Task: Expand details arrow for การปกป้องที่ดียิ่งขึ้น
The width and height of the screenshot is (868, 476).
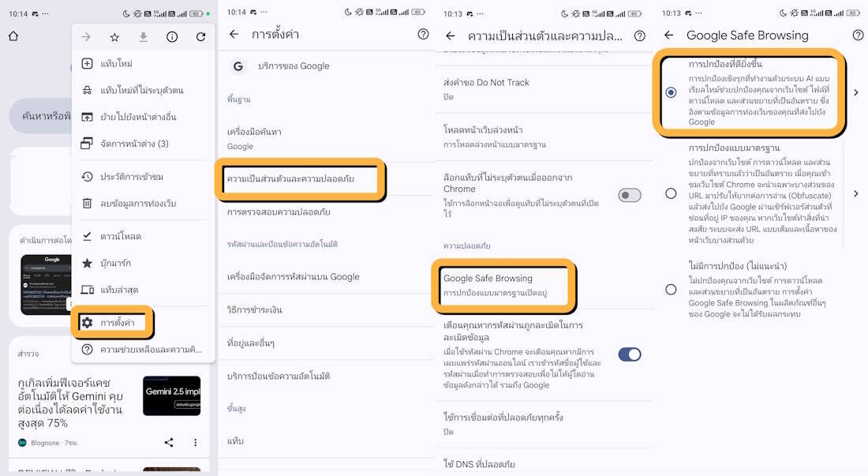Action: tap(856, 92)
